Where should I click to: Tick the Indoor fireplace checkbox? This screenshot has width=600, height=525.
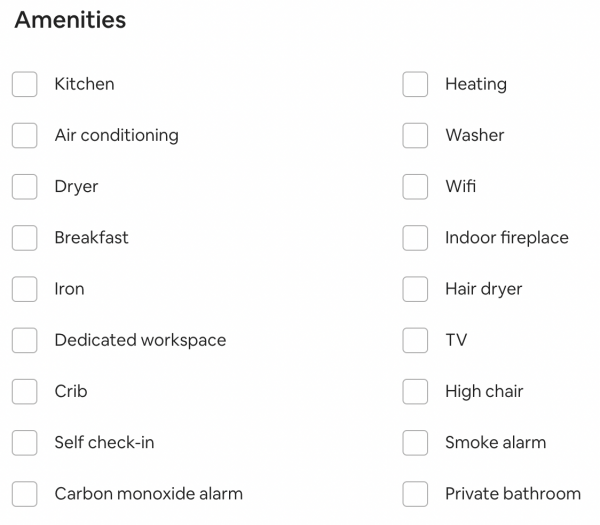[x=415, y=238]
